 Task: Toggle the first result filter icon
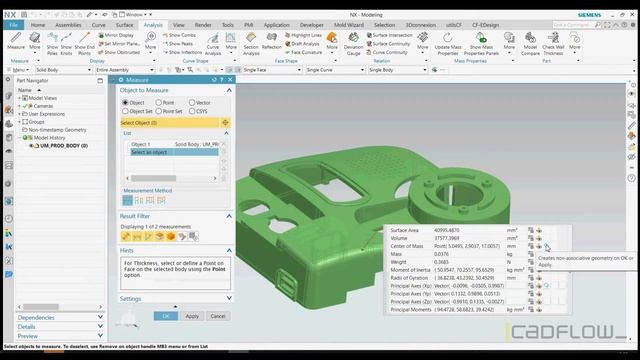tap(126, 236)
